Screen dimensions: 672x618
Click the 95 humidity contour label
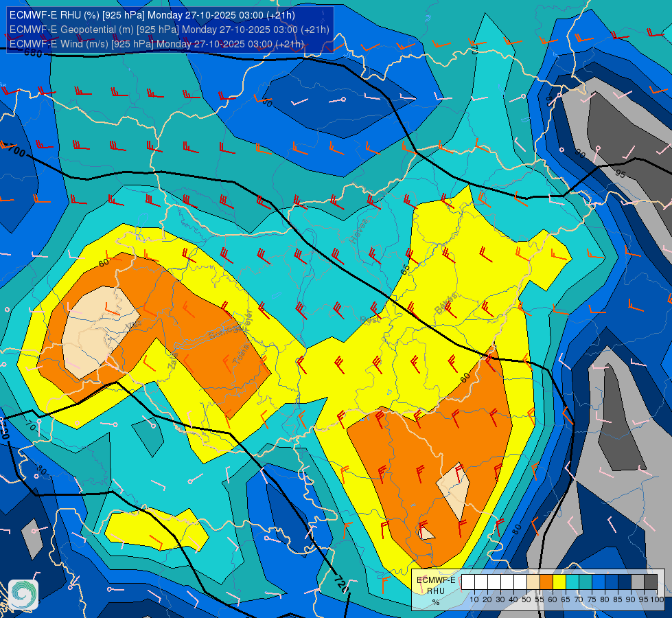tap(620, 174)
